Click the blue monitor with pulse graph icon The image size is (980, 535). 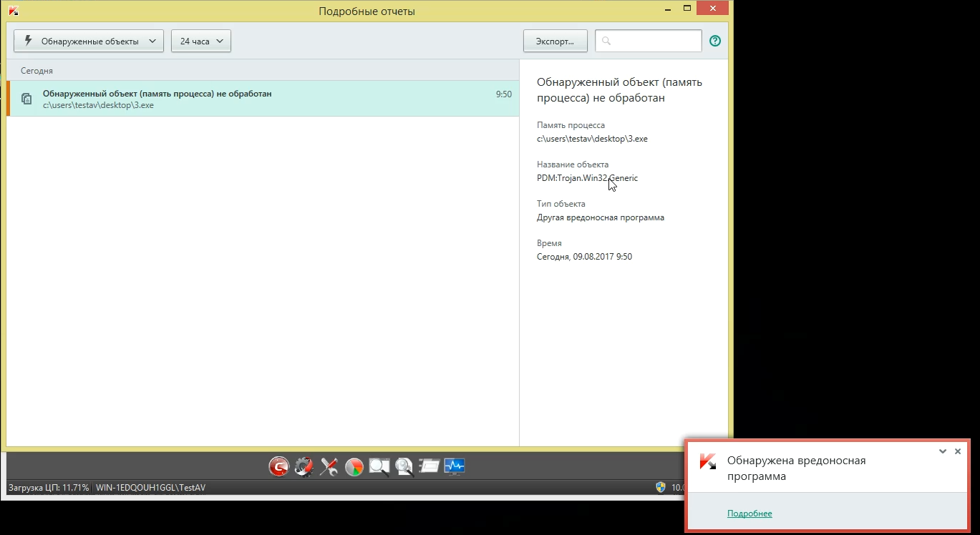click(455, 467)
